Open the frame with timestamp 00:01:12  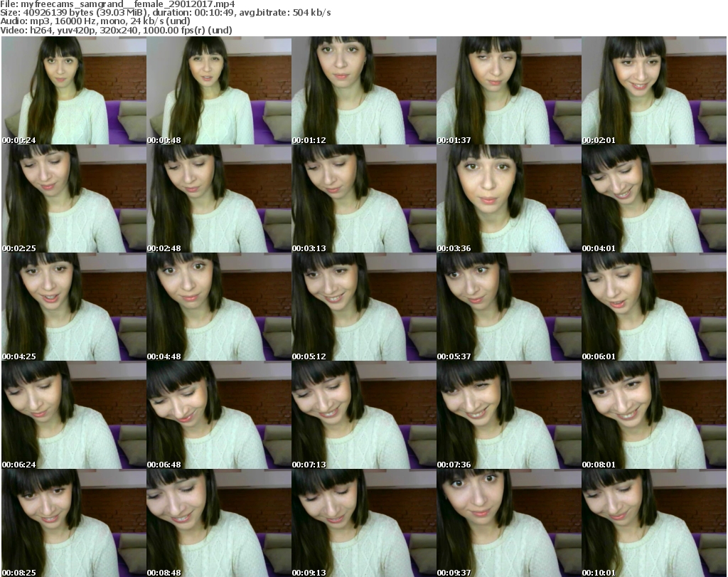(x=364, y=90)
